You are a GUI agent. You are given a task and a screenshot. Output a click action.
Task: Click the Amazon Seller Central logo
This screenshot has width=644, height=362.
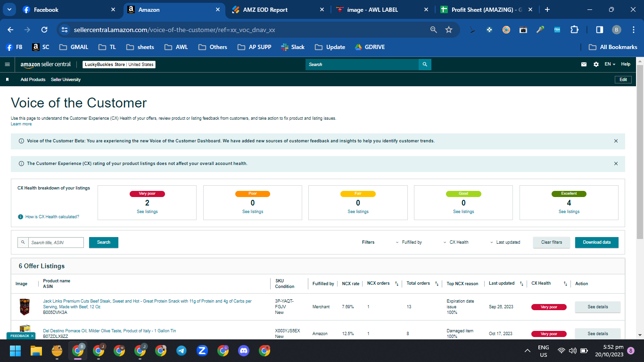tap(46, 65)
